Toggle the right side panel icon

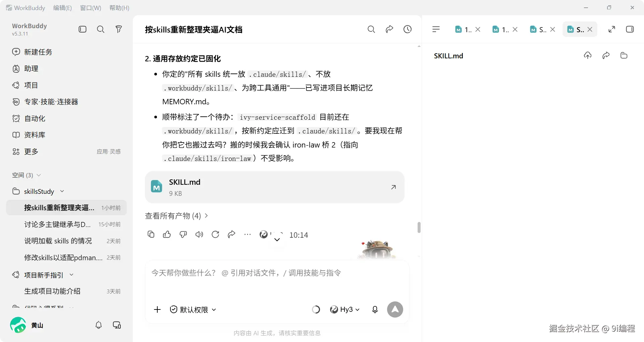point(630,30)
